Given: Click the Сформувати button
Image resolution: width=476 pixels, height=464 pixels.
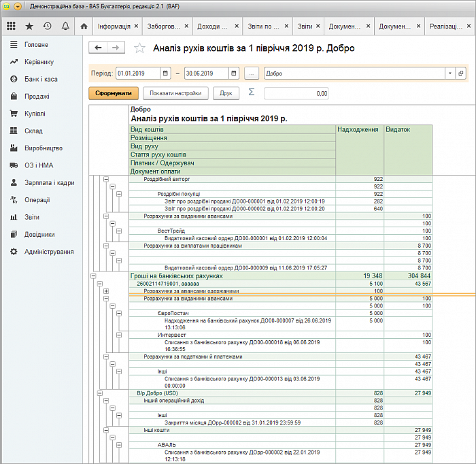Looking at the screenshot, I should 113,93.
